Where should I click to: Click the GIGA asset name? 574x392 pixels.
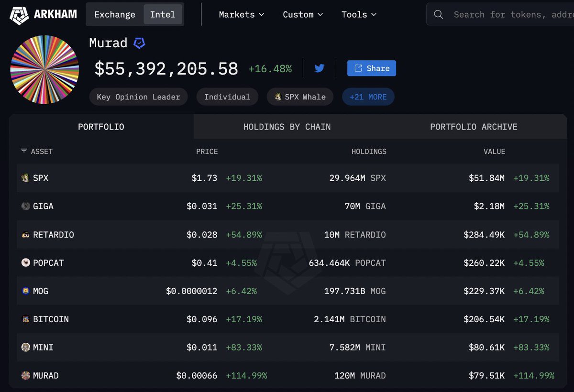43,206
